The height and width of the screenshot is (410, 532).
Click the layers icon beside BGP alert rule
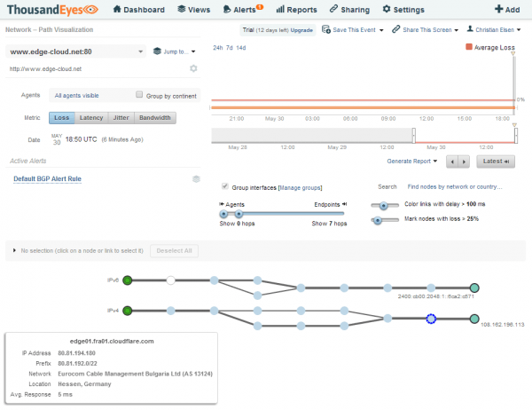tap(196, 179)
